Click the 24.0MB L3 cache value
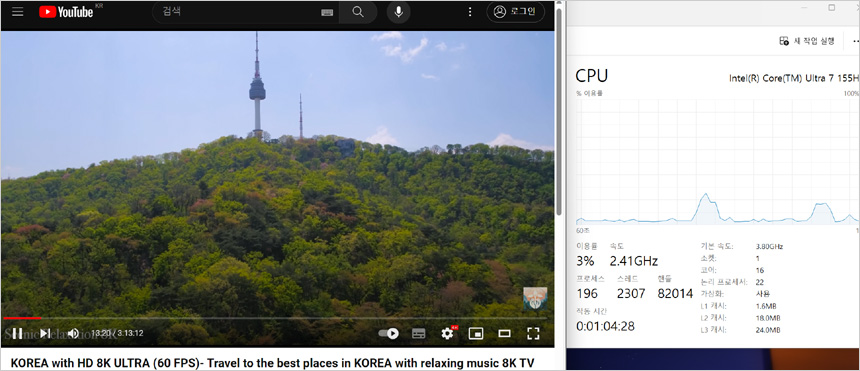The width and height of the screenshot is (860, 371). point(768,330)
